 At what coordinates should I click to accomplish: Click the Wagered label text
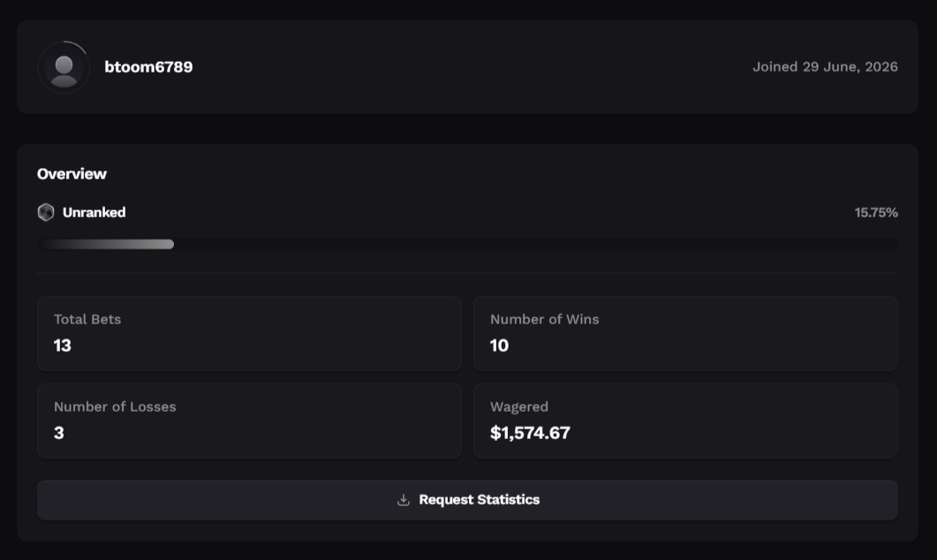click(x=518, y=407)
